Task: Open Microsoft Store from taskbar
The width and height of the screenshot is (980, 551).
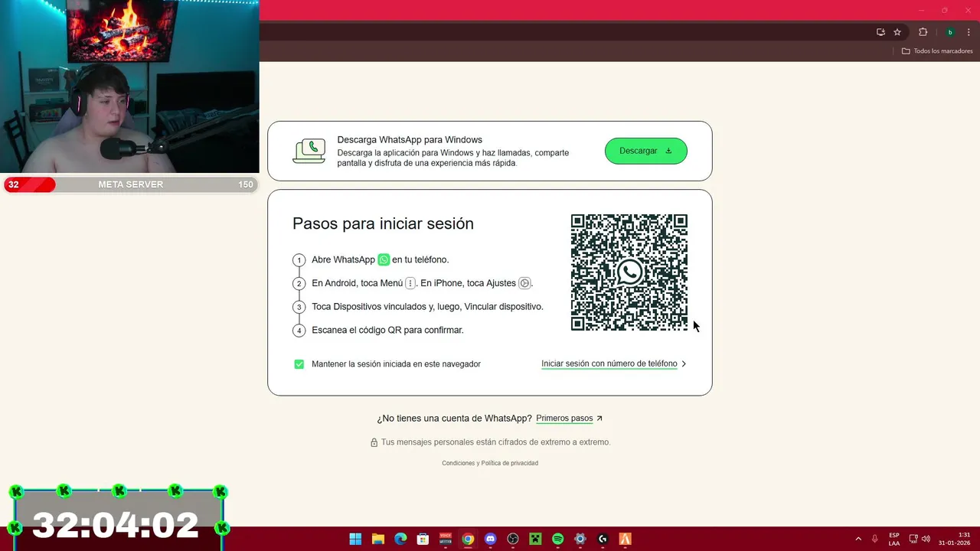Action: pyautogui.click(x=423, y=539)
